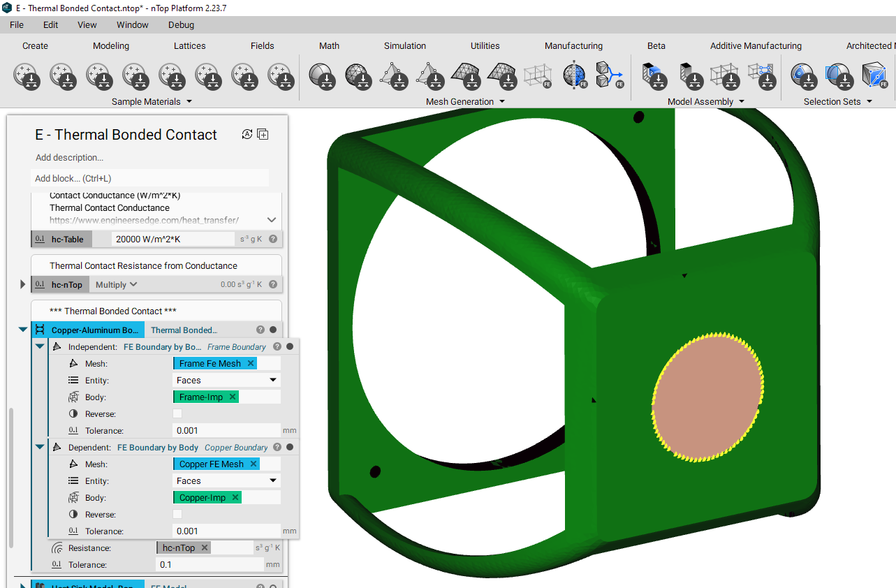Click the wireframe sphere mesh icon
896x588 pixels.
(x=358, y=75)
